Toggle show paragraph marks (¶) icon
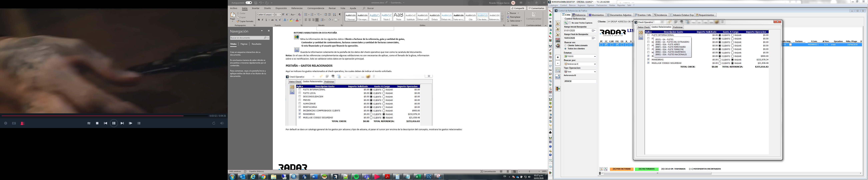The image size is (868, 180). [x=340, y=15]
